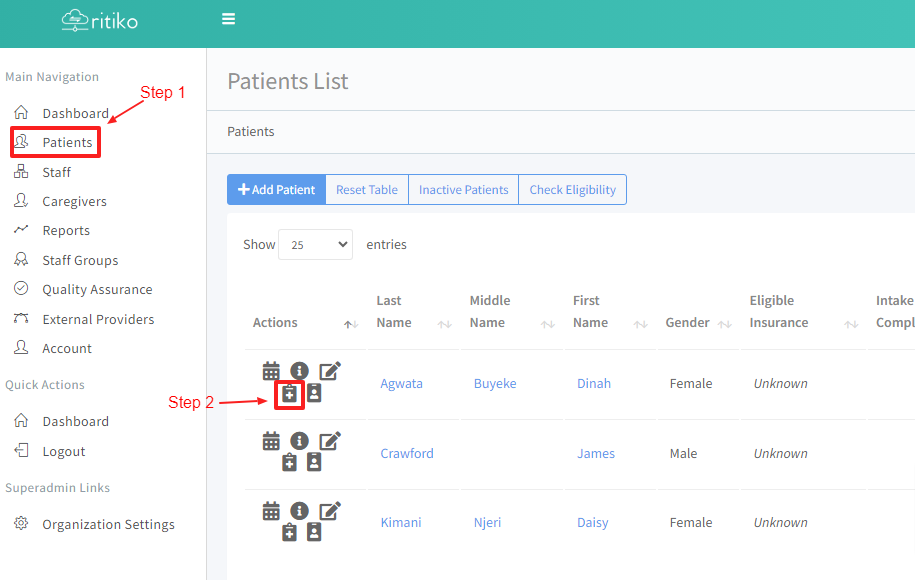915x580 pixels.
Task: Open Staff in main navigation
Action: tap(57, 172)
